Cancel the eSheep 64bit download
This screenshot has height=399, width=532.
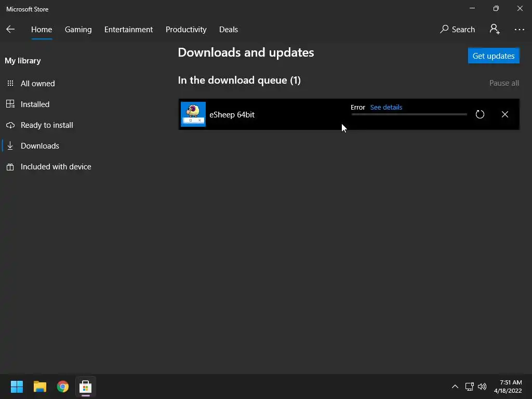tap(505, 114)
